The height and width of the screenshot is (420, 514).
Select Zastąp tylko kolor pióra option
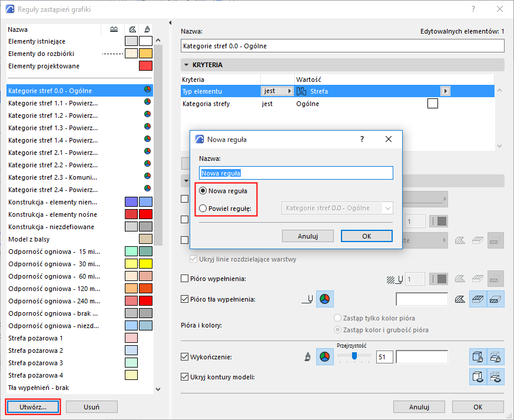337,318
